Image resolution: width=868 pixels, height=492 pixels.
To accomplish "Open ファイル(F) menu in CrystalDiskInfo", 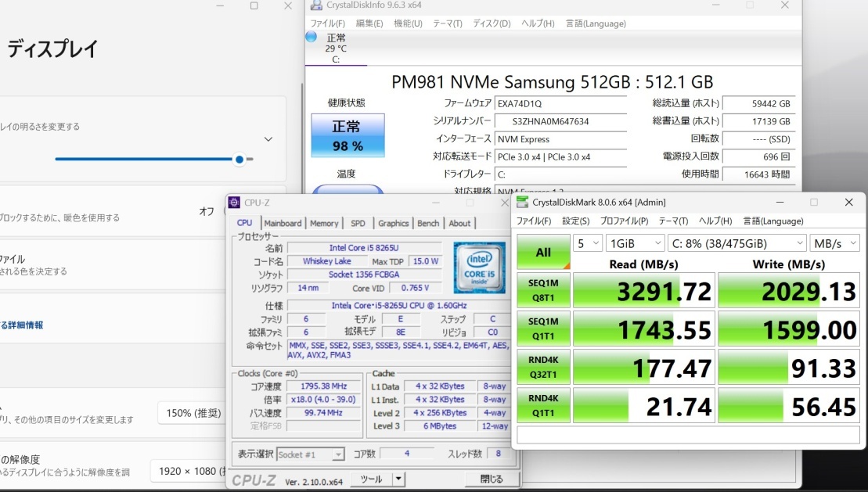I will coord(328,23).
